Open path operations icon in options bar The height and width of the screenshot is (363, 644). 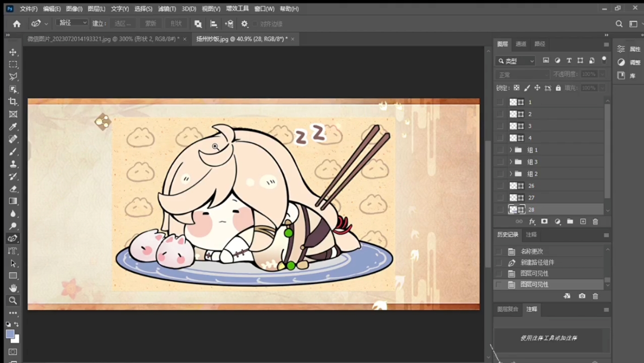point(198,24)
